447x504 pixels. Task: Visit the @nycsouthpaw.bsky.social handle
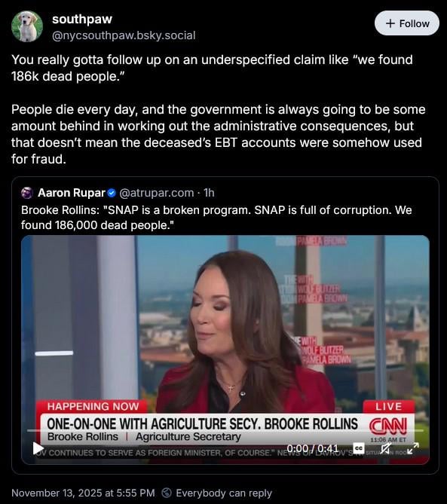[124, 35]
